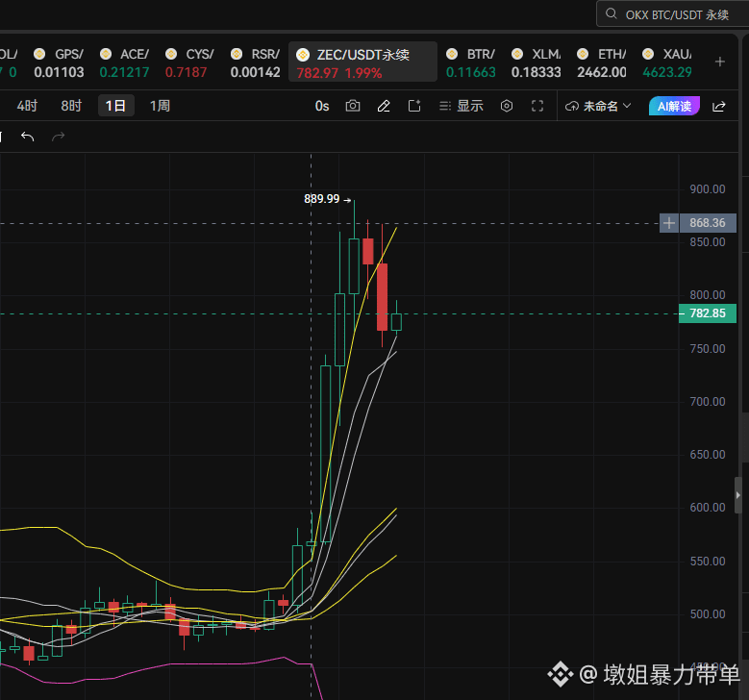749x700 pixels.
Task: Switch to the RSR/ symbol tab
Action: coord(255,62)
